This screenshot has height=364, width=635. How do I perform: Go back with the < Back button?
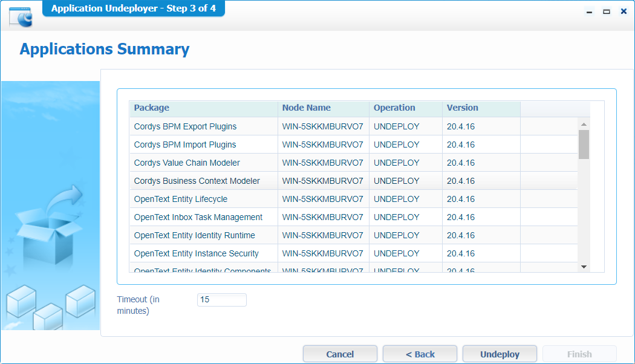click(x=420, y=354)
